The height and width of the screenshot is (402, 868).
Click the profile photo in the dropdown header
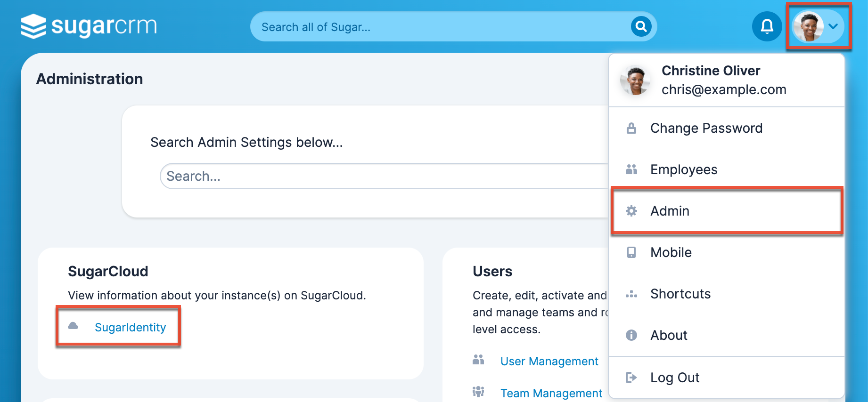[x=635, y=80]
